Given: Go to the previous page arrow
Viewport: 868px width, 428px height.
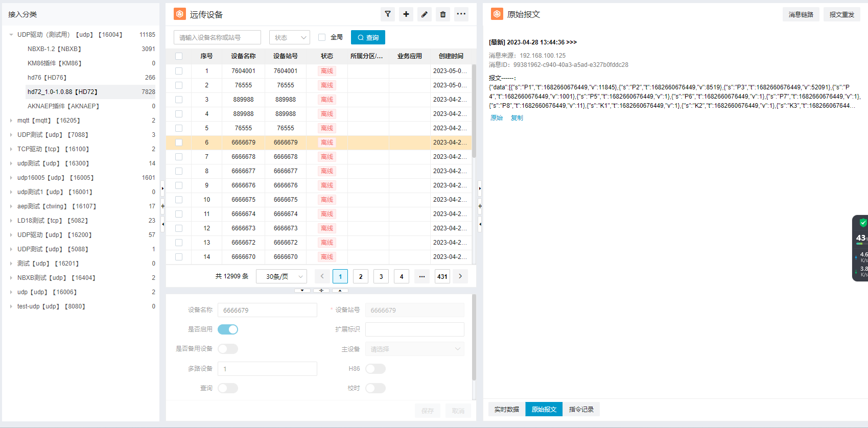Looking at the screenshot, I should tap(322, 276).
